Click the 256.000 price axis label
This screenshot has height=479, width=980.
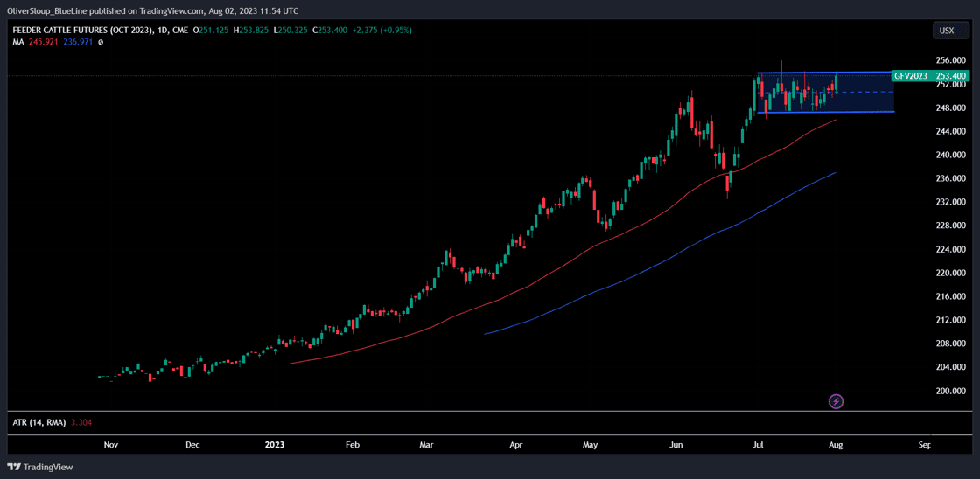pos(948,60)
